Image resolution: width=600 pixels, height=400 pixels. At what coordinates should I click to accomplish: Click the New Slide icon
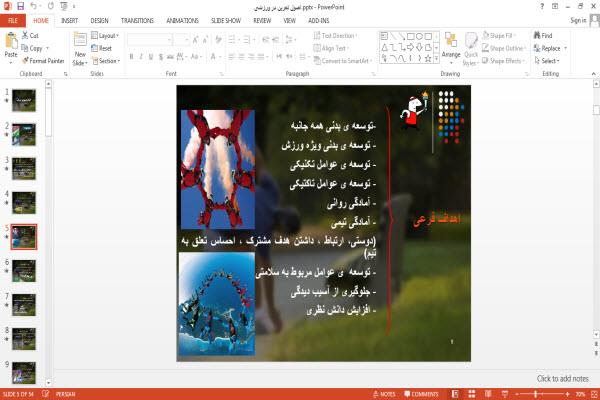pos(80,41)
